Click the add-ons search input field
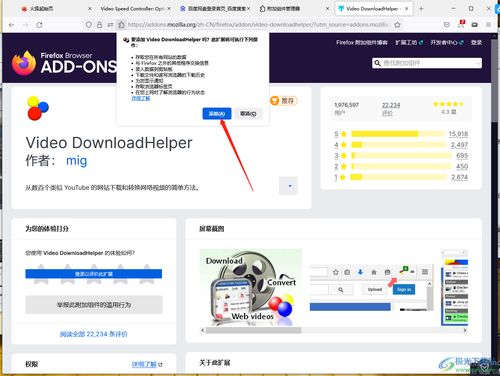Viewport: 500px width, 376px height. click(x=427, y=63)
